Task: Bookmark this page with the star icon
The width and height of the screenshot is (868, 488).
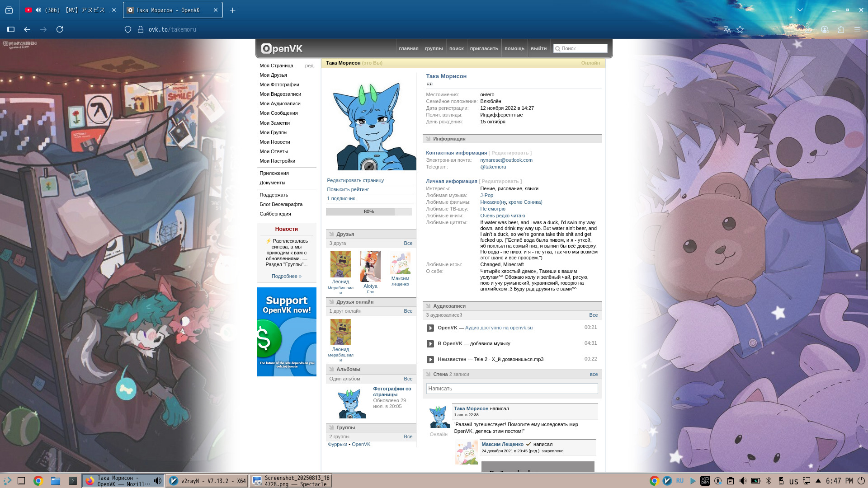Action: pos(740,29)
